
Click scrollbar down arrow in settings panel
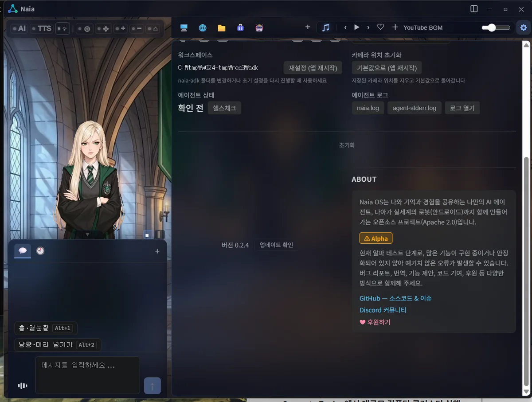526,392
